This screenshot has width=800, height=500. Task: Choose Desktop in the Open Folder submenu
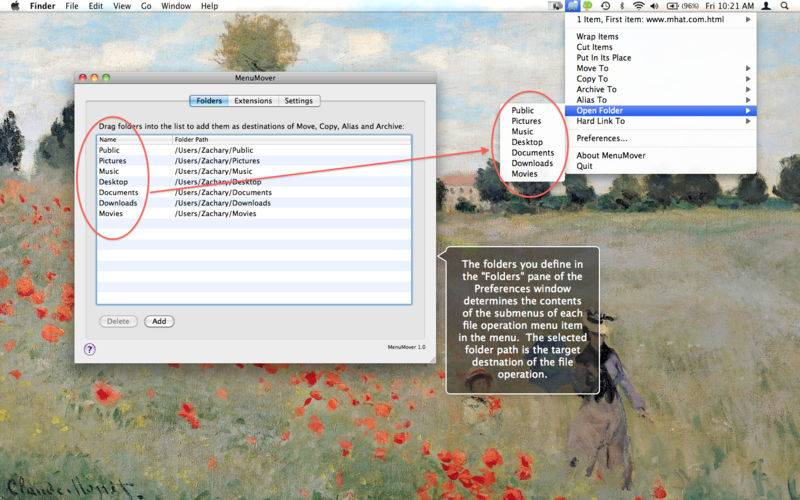click(x=527, y=142)
